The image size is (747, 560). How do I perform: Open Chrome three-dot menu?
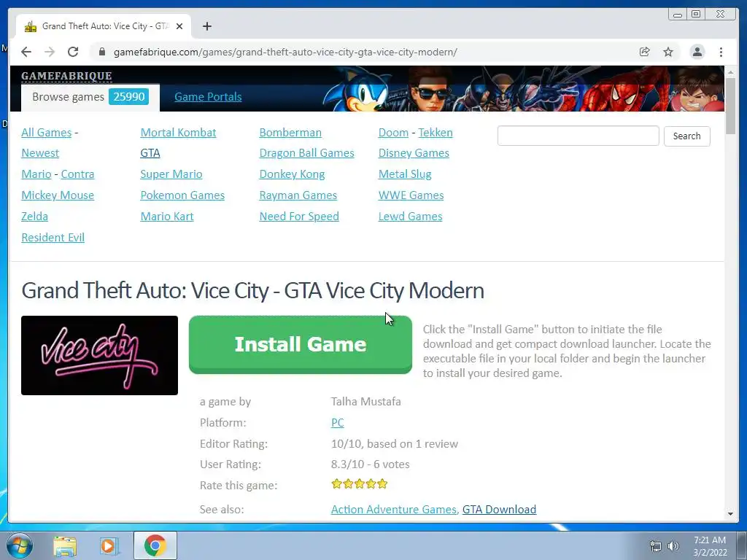click(721, 52)
